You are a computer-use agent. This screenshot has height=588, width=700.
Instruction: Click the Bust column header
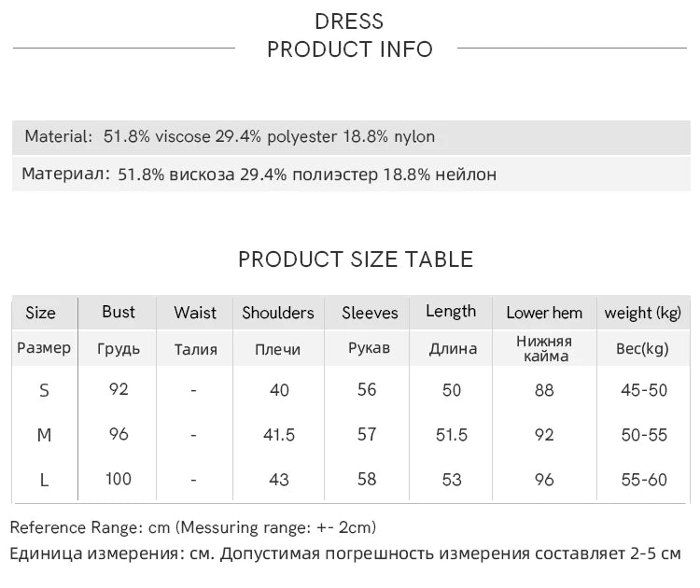tap(119, 312)
